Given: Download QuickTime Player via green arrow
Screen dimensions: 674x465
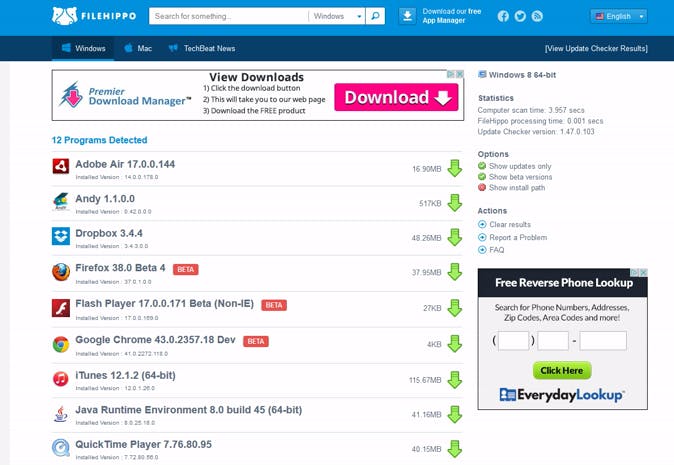Looking at the screenshot, I should [x=454, y=449].
